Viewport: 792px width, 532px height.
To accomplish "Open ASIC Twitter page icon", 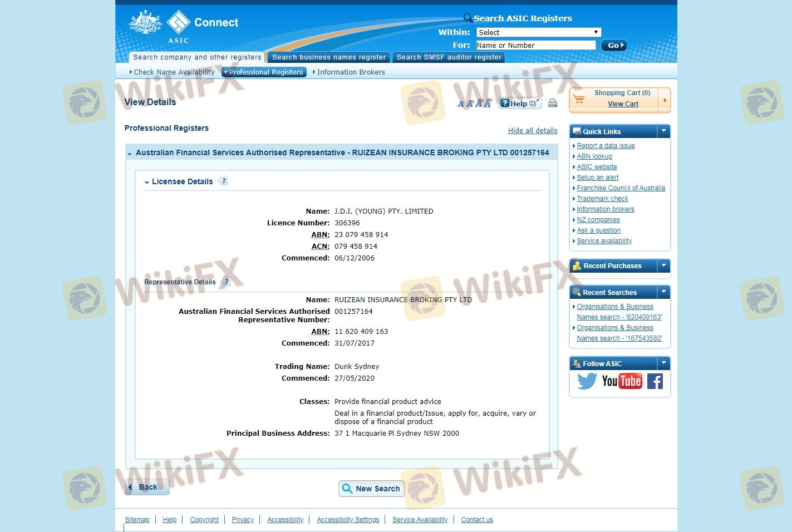I will coord(587,381).
